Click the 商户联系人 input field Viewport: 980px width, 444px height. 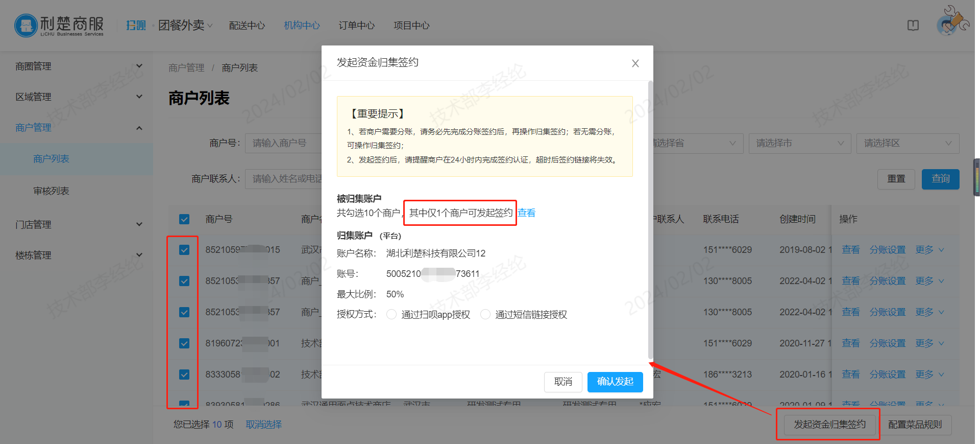tap(283, 179)
